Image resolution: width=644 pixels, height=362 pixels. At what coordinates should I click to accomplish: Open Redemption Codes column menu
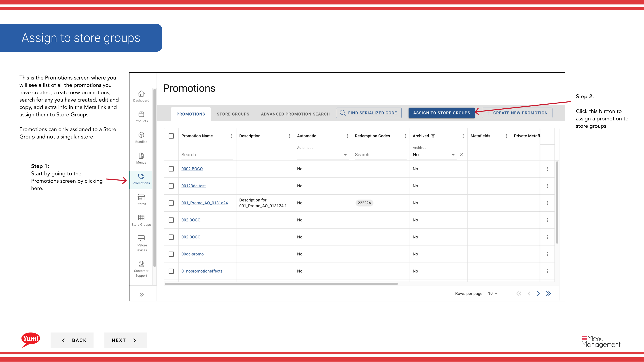click(x=405, y=136)
